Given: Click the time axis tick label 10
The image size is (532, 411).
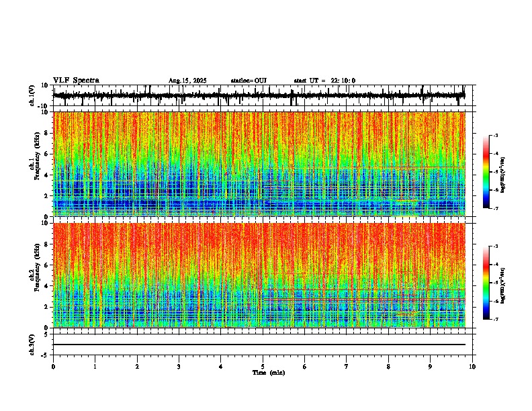Looking at the screenshot, I should 472,367.
